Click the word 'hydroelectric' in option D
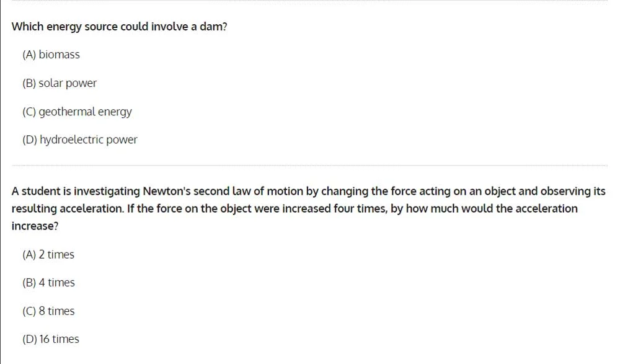This screenshot has width=620, height=364. point(71,140)
